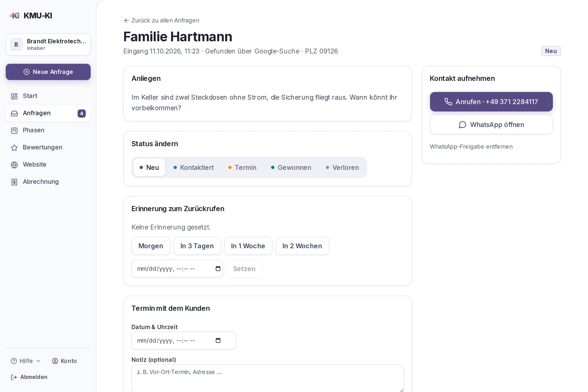The image size is (588, 392).
Task: Focus the Notiz (optional) text area
Action: (x=268, y=378)
